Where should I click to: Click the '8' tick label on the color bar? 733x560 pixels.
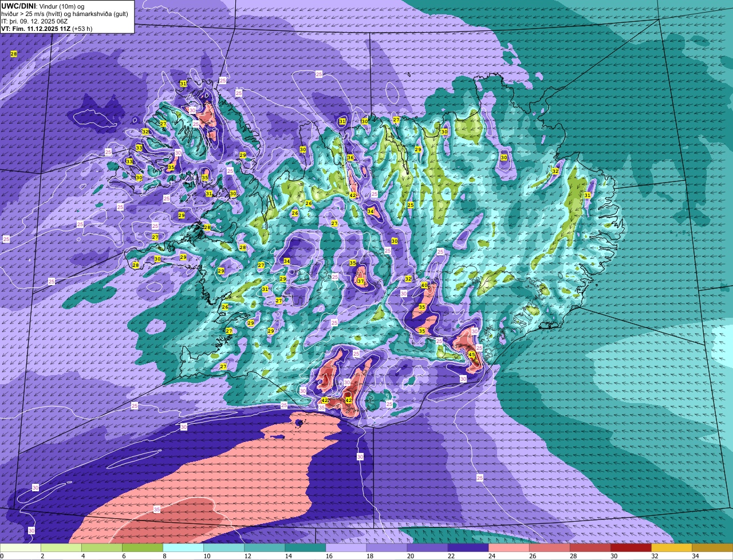164,556
